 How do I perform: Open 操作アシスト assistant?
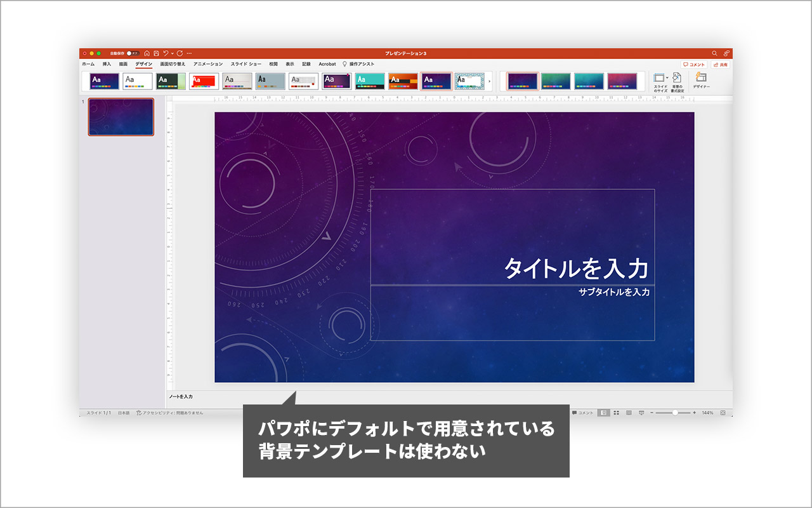[361, 64]
